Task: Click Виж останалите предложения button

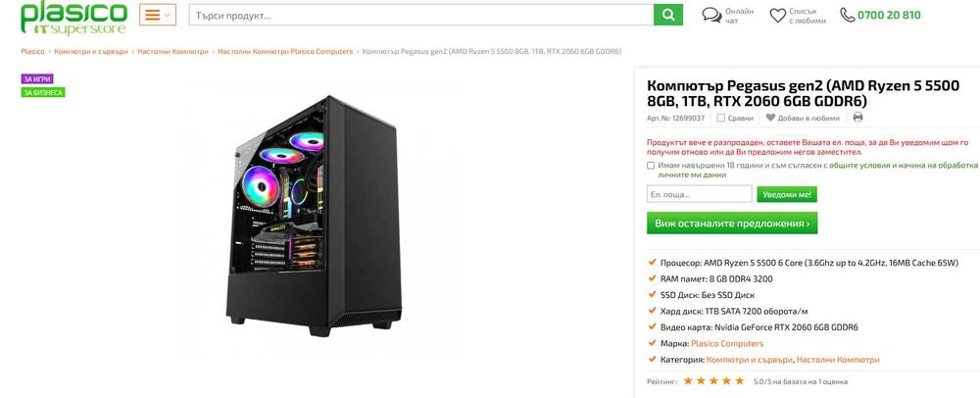Action: [x=732, y=224]
